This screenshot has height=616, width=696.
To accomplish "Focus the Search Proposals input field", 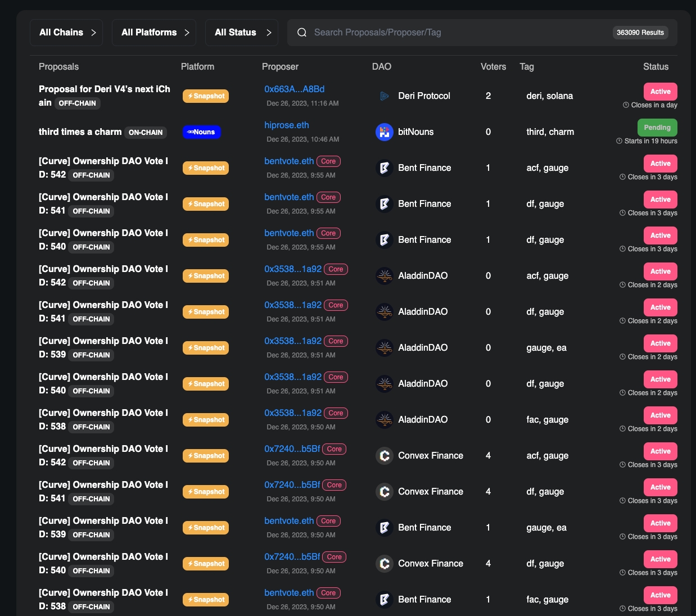I will (x=450, y=33).
